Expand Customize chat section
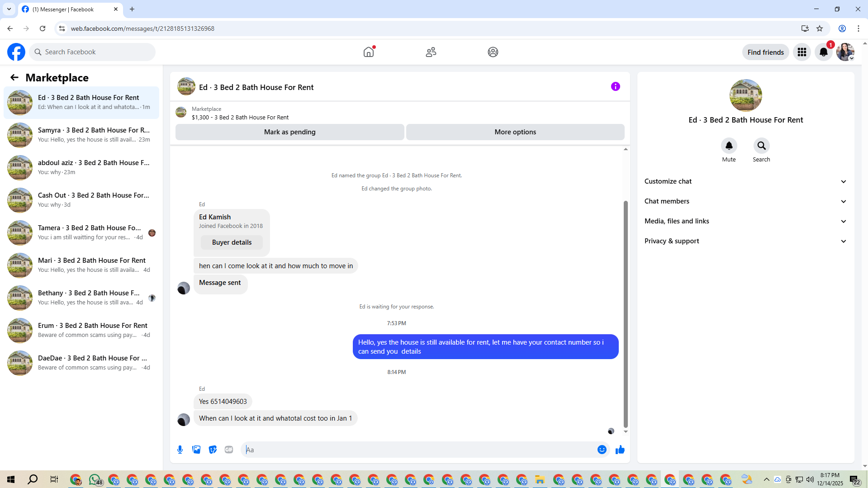Image resolution: width=868 pixels, height=488 pixels. pos(745,181)
